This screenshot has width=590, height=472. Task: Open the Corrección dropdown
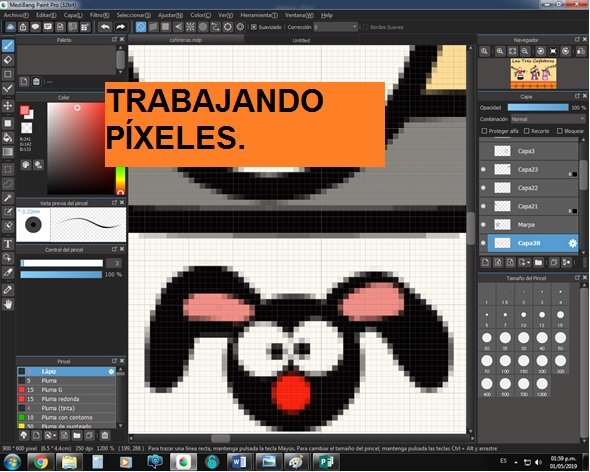coord(336,27)
